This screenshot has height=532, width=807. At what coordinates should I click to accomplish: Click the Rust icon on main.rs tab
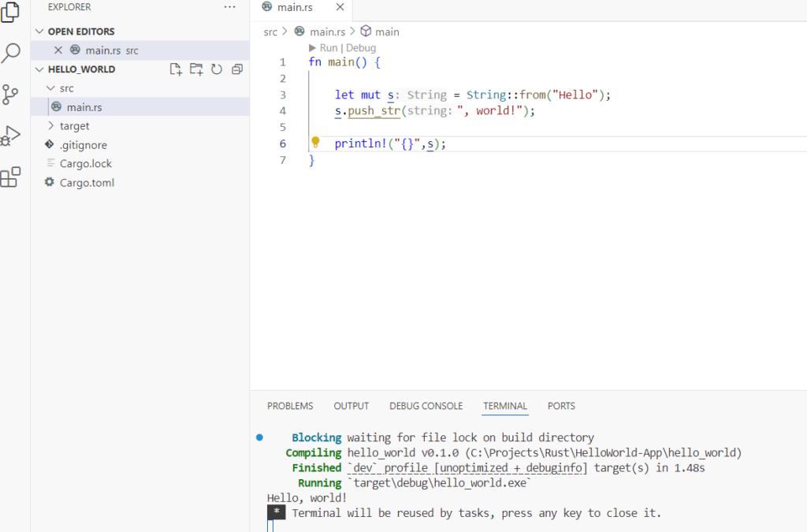266,6
